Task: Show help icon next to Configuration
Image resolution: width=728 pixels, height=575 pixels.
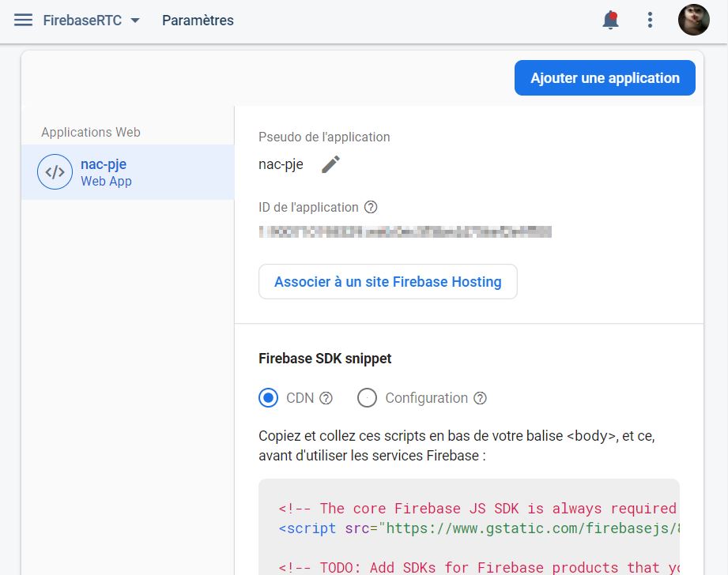Action: (x=480, y=398)
